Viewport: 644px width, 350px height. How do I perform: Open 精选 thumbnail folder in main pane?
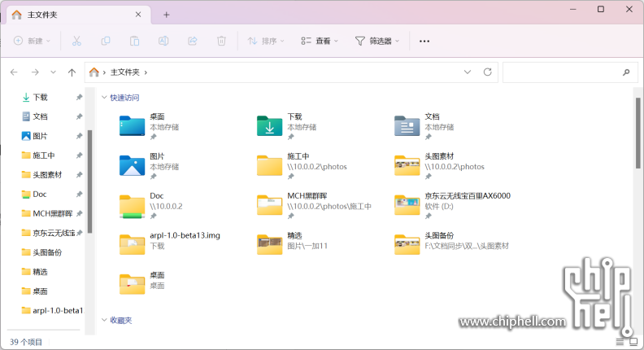[269, 244]
